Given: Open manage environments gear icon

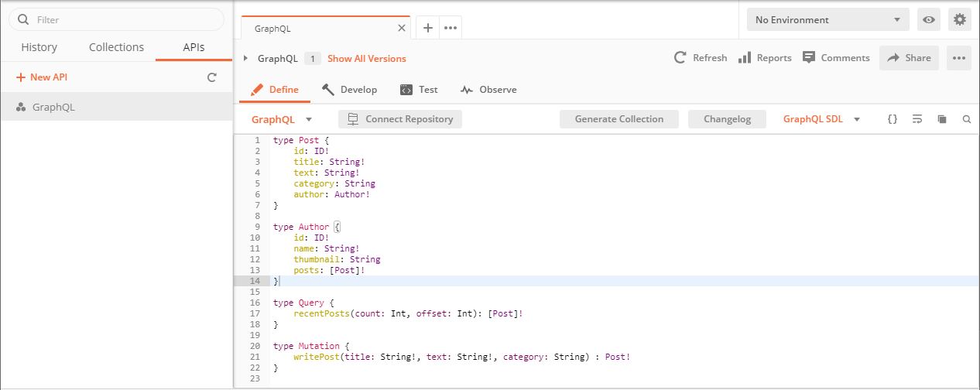Looking at the screenshot, I should [x=960, y=20].
